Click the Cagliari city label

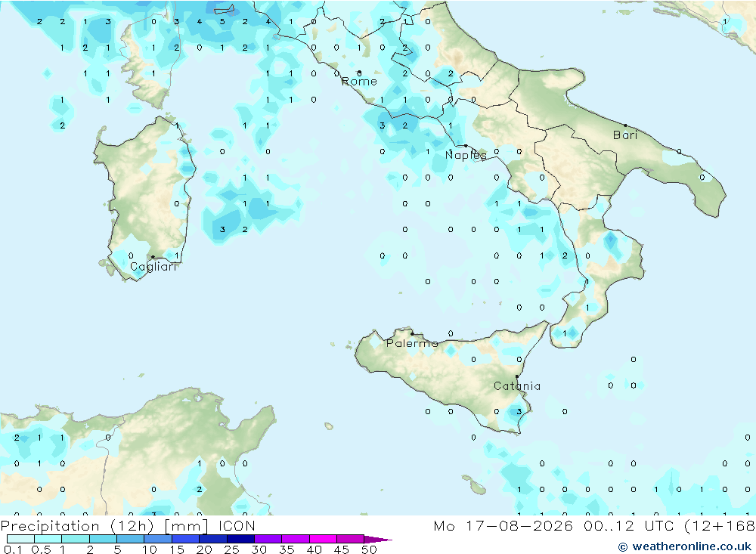153,267
